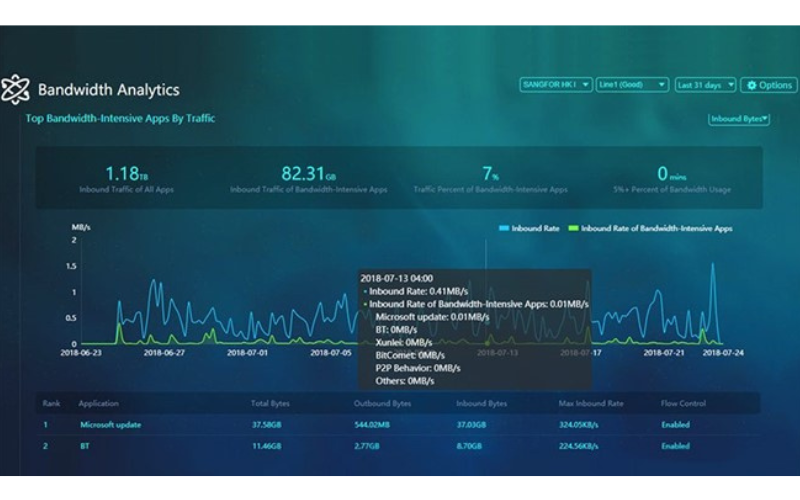Screen dimensions: 800x500
Task: Click Enabled flow control for BT
Action: pyautogui.click(x=676, y=446)
